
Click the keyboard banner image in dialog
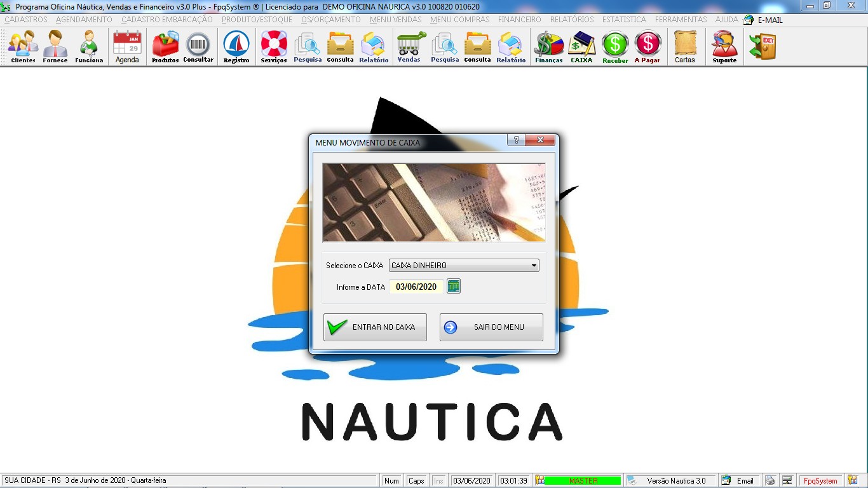[434, 203]
